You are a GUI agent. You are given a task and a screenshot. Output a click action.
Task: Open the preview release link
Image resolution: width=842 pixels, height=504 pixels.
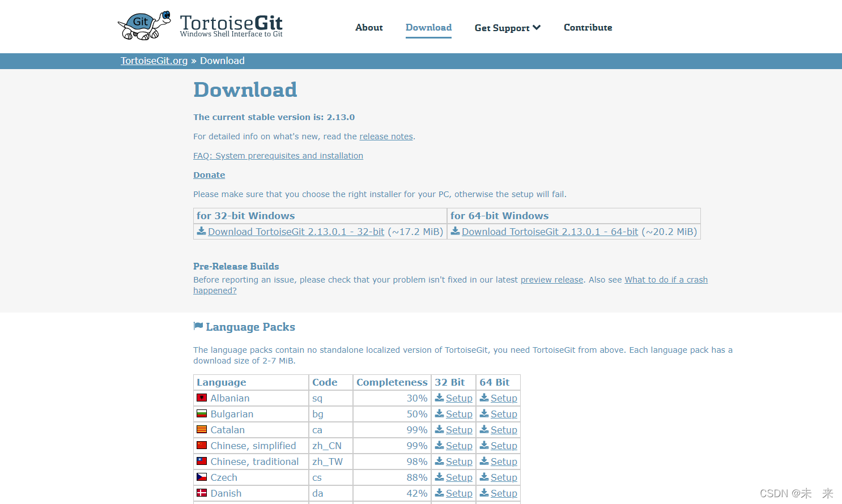pyautogui.click(x=552, y=280)
